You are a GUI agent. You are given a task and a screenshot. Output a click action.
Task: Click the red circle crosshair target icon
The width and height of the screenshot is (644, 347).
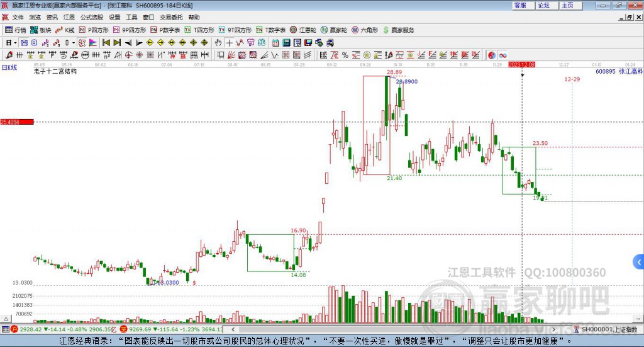click(128, 55)
